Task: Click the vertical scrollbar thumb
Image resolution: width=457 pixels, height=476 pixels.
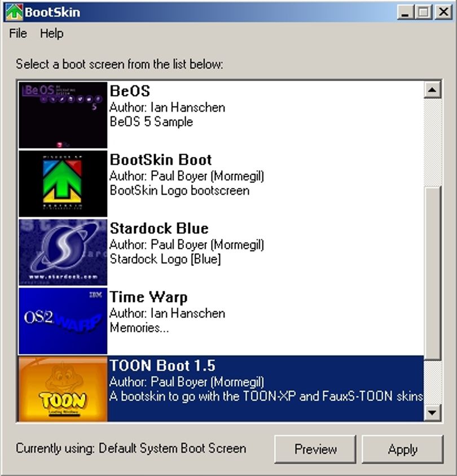Action: coord(432,273)
